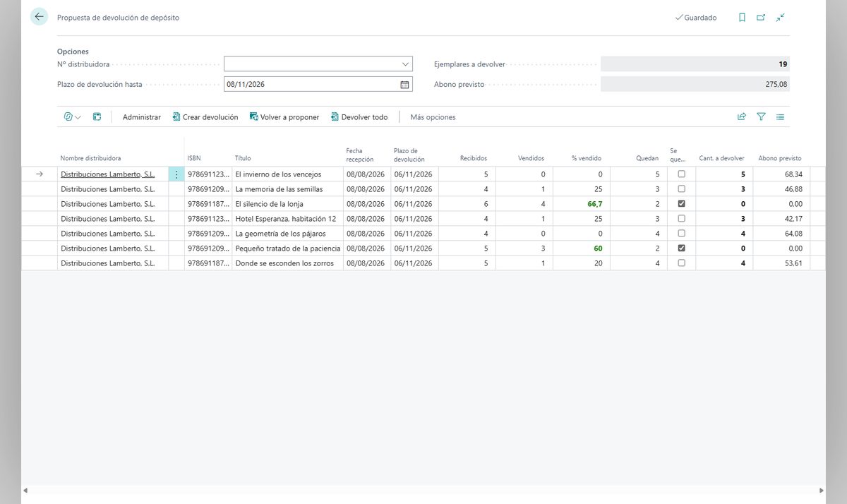Viewport: 847px width, 504px height.
Task: Click the layout icon beside the analysis button
Action: pos(97,117)
